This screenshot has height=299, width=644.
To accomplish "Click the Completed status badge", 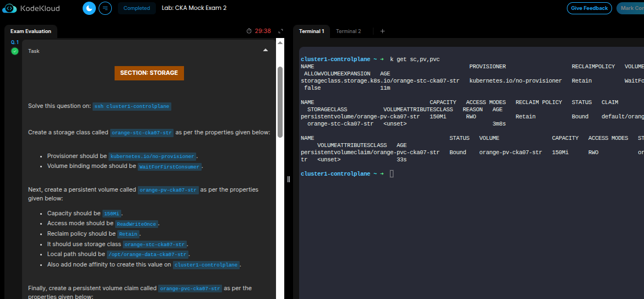I will click(137, 8).
